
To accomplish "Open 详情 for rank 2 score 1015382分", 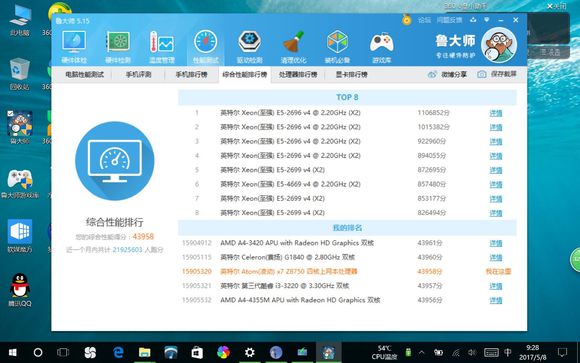I will pyautogui.click(x=496, y=128).
